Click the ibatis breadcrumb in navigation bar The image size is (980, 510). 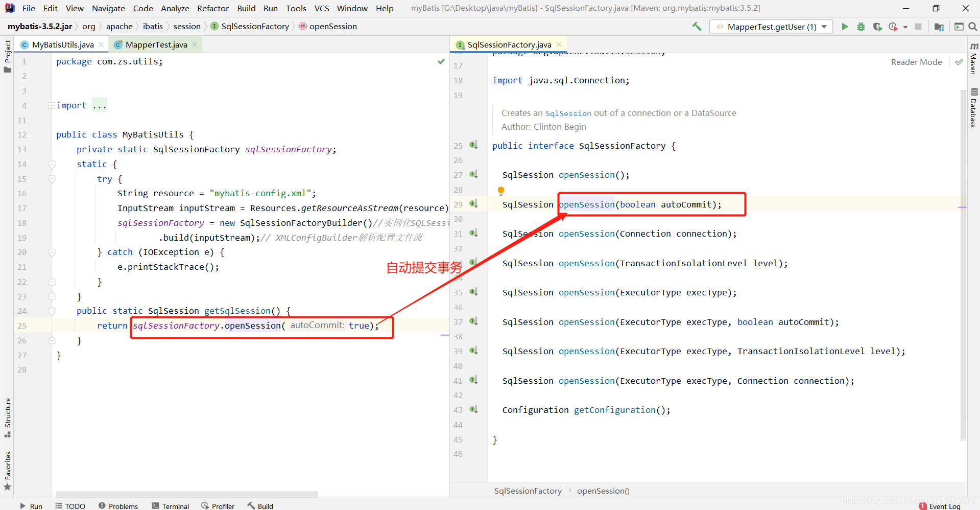tap(153, 27)
